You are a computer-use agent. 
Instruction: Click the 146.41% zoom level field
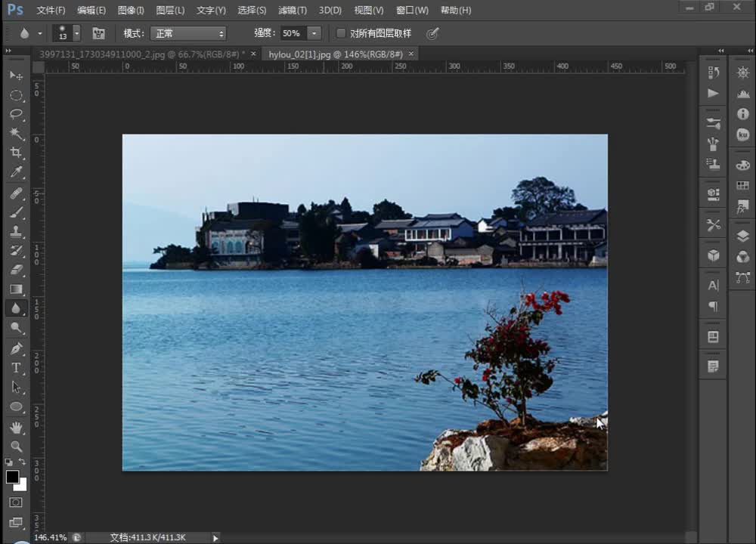click(51, 537)
